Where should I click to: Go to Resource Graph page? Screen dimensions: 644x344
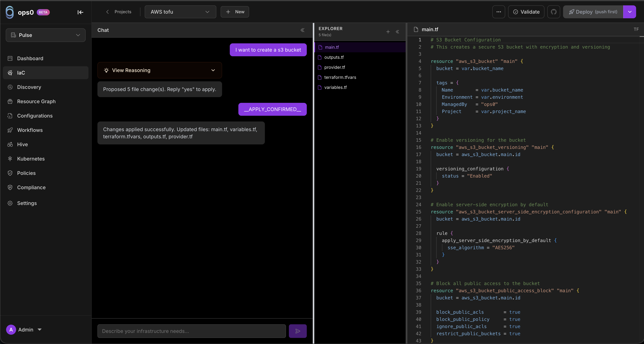click(36, 101)
